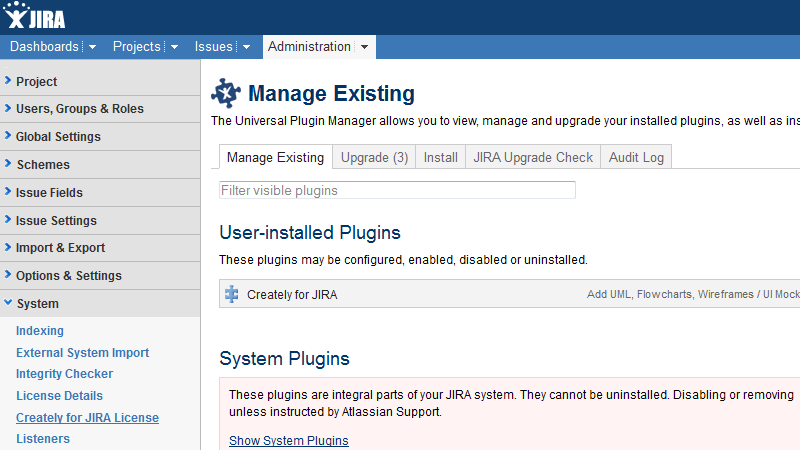Expand the Project sidebar section
The height and width of the screenshot is (450, 800).
(100, 82)
